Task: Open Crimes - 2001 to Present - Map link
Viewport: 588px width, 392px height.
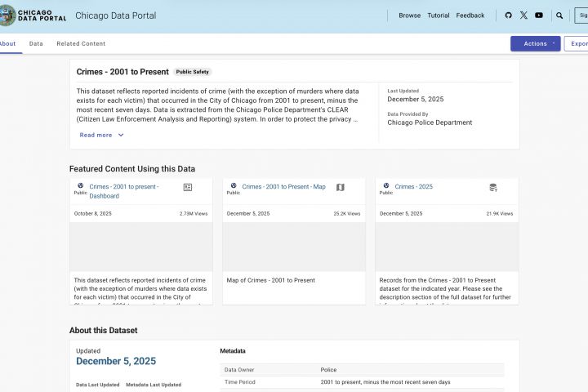Action: pos(283,187)
